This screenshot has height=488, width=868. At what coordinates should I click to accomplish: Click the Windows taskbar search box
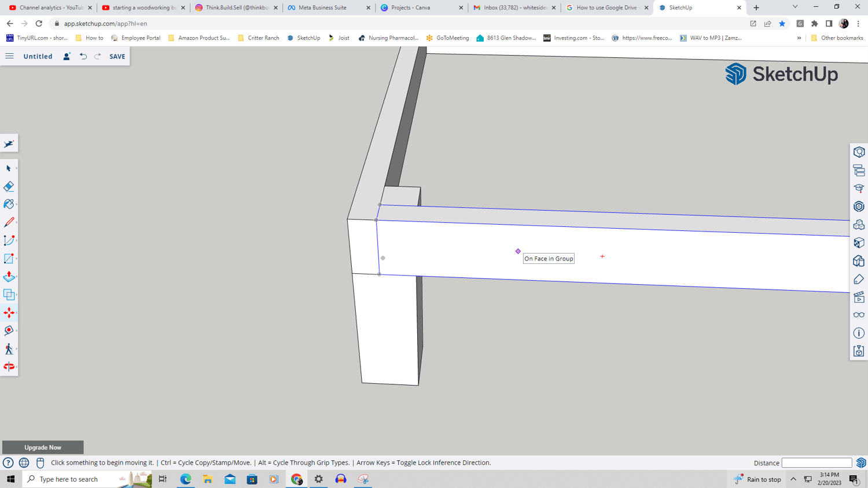[87, 479]
